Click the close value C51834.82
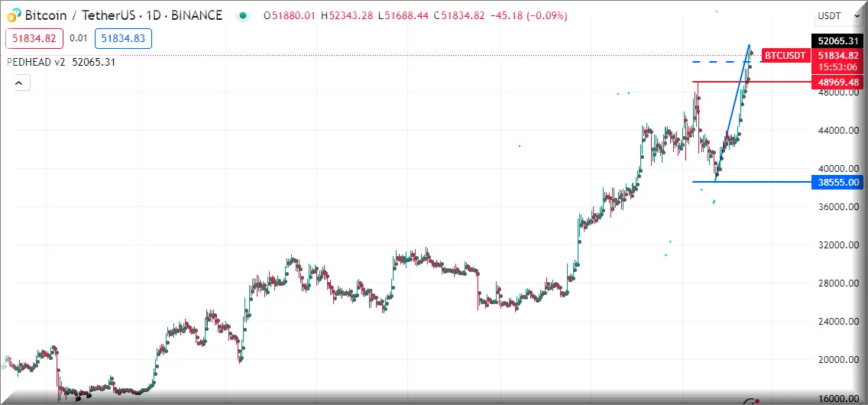Image resolution: width=868 pixels, height=405 pixels. pyautogui.click(x=458, y=16)
